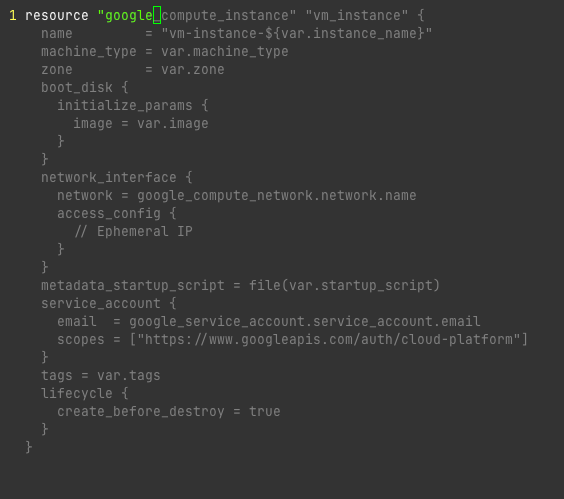
Task: Click initialize_params block header
Action: tap(132, 105)
